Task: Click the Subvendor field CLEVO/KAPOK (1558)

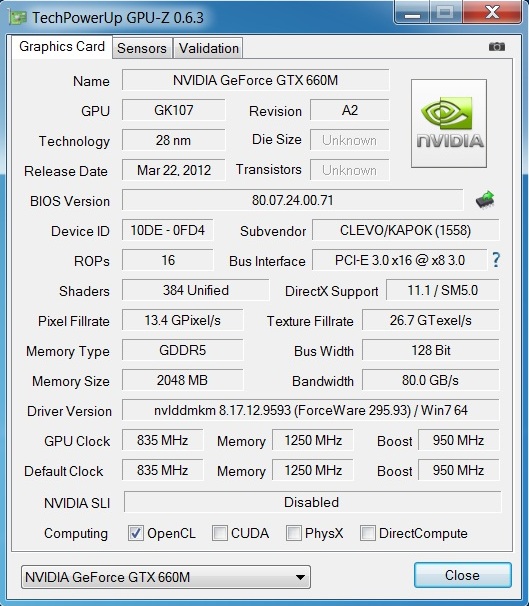Action: [405, 230]
